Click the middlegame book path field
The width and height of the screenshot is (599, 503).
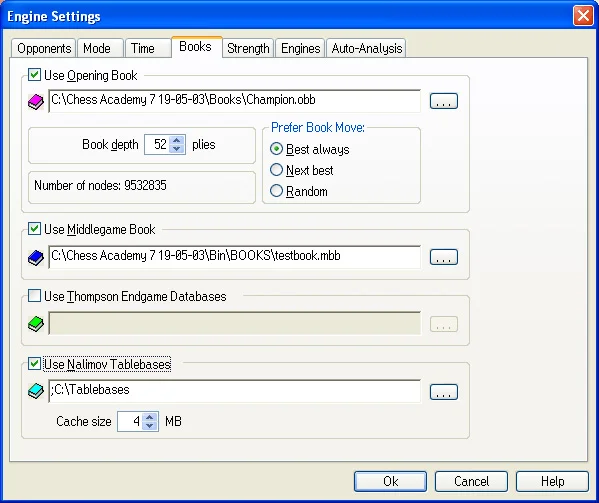(235, 257)
